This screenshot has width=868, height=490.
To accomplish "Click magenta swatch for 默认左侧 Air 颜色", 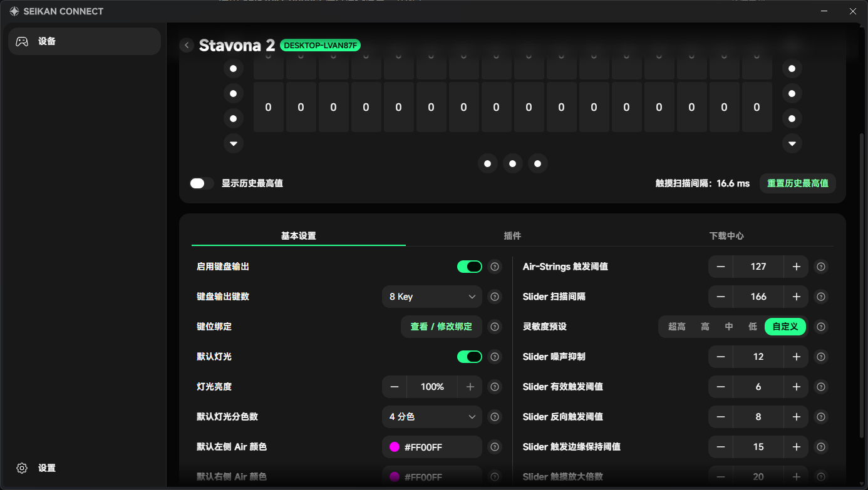I will 395,447.
